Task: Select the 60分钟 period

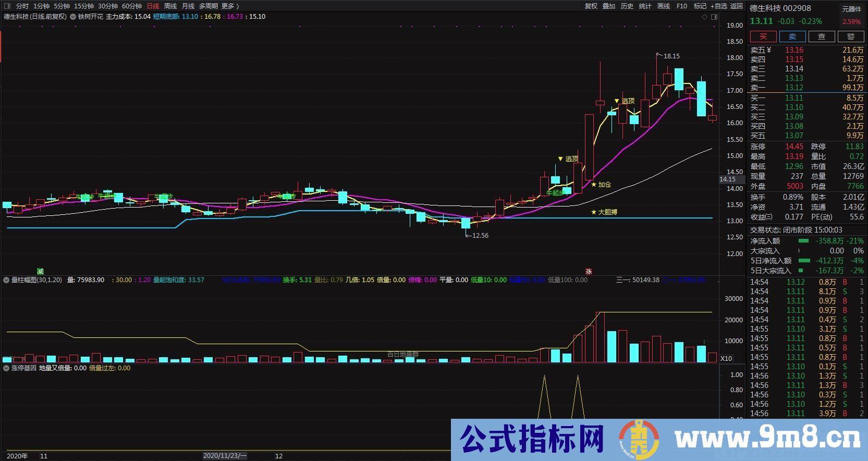Action: click(132, 6)
